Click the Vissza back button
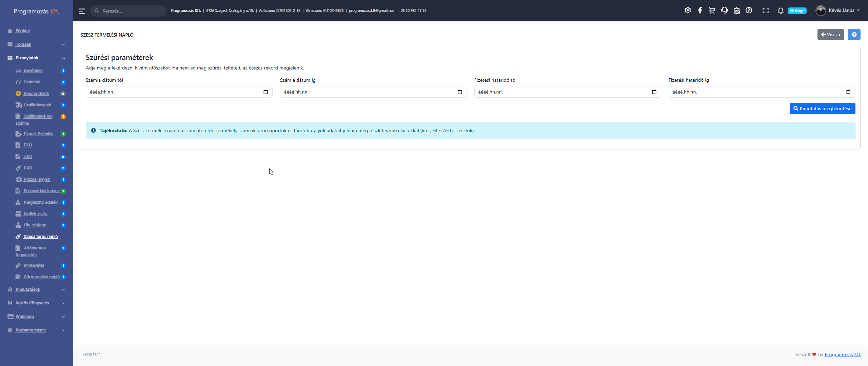The height and width of the screenshot is (366, 868). tap(830, 35)
